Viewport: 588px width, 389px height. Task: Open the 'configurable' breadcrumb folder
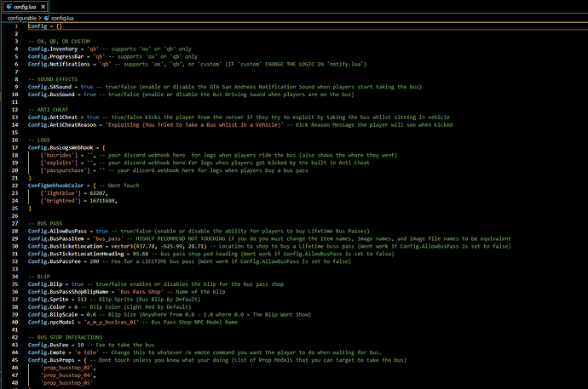pyautogui.click(x=22, y=18)
